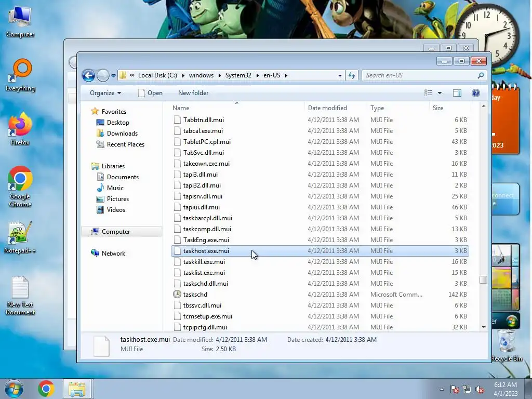Image resolution: width=532 pixels, height=399 pixels.
Task: Select the tasklist.exe.mui file
Action: [x=320, y=272]
